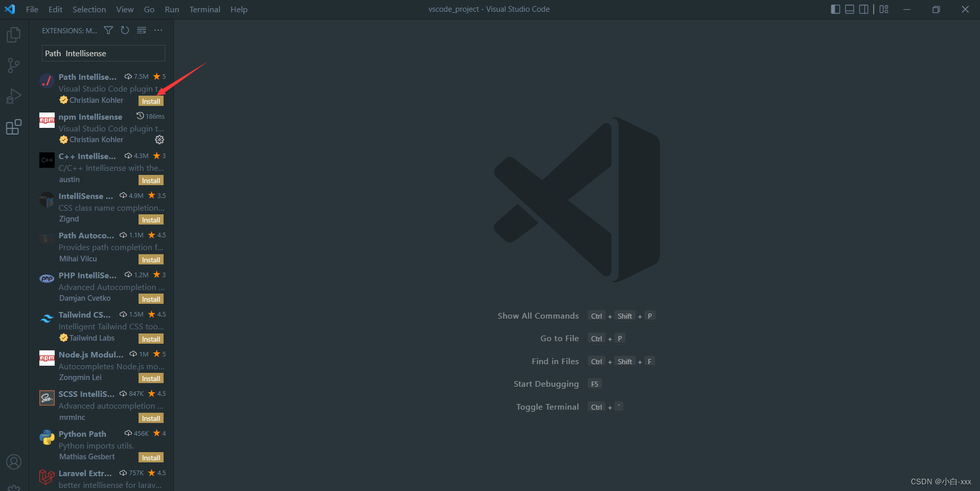Toggle the bottom Panel
Image resolution: width=980 pixels, height=491 pixels.
[x=850, y=9]
